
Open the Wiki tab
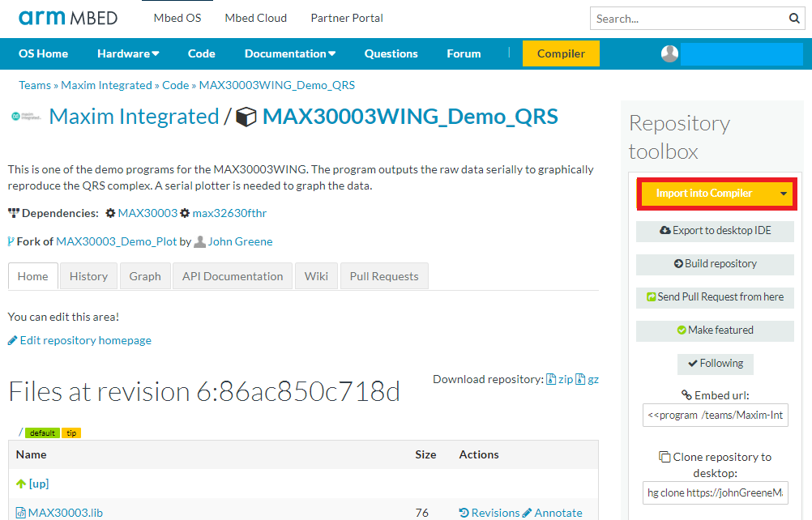pos(316,276)
